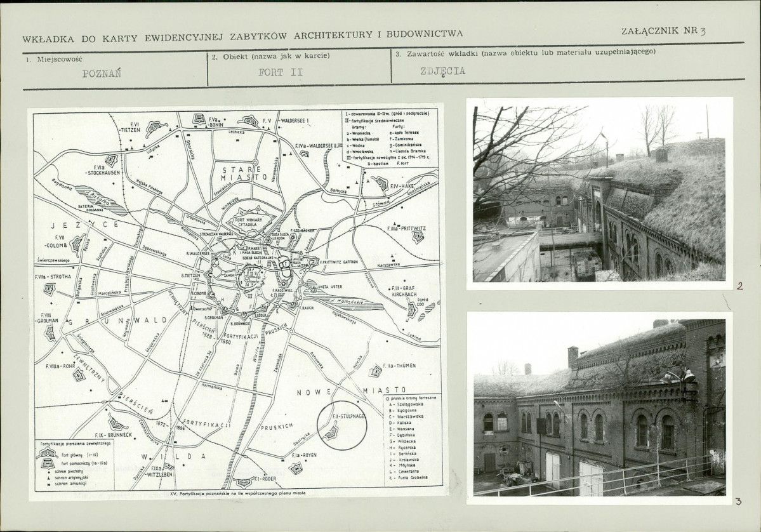Click the F.IIIa Prittwitz fort symbol
This screenshot has height=532, width=761.
(418, 236)
